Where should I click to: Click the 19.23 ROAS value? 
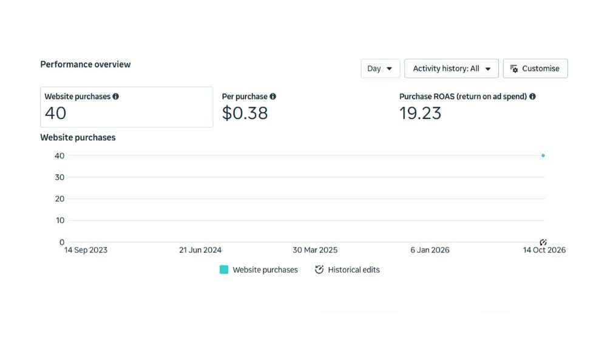(421, 113)
